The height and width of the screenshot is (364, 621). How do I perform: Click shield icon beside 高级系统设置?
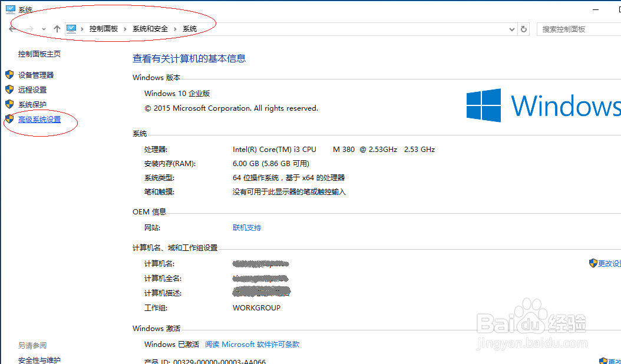(9, 119)
